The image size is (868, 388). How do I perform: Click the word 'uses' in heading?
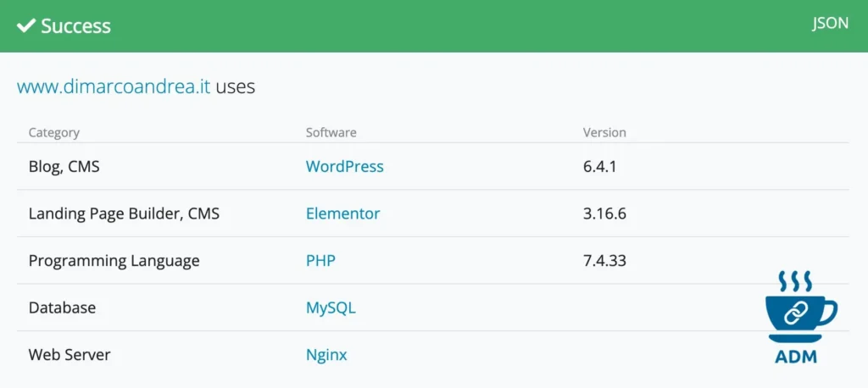[236, 87]
